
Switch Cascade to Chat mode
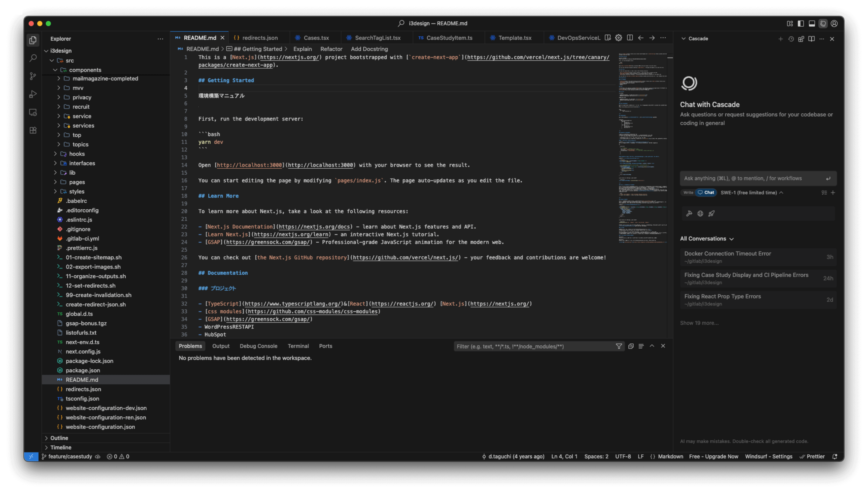click(x=706, y=193)
